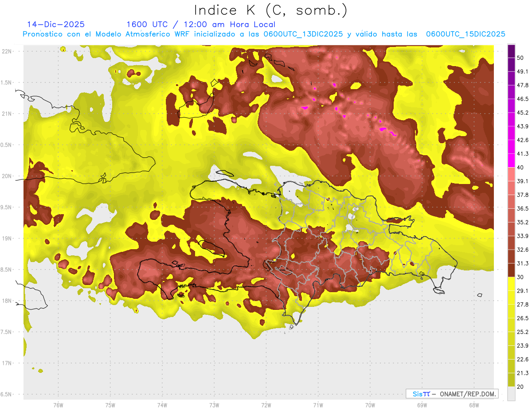
Task: Click the "23.9" legend value
Action: tap(523, 346)
